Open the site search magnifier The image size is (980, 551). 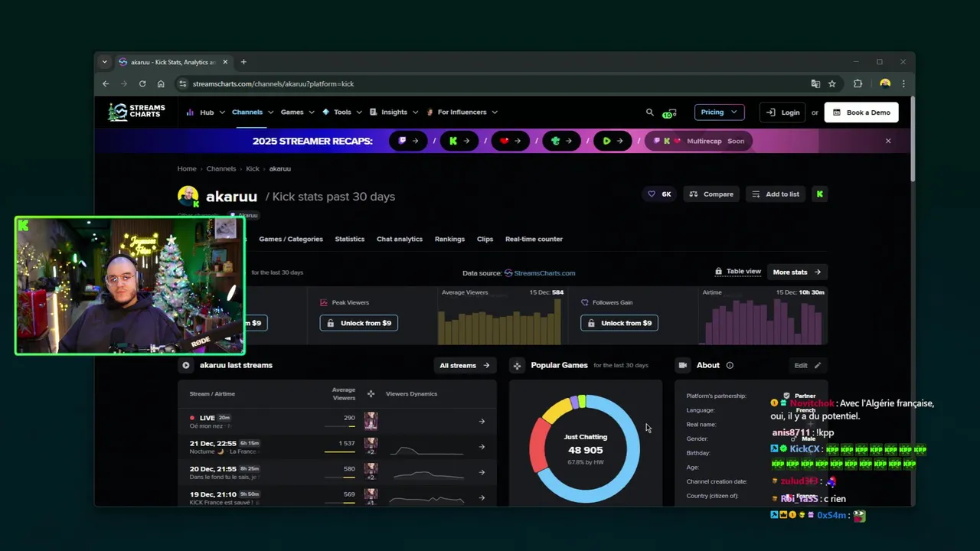click(650, 112)
